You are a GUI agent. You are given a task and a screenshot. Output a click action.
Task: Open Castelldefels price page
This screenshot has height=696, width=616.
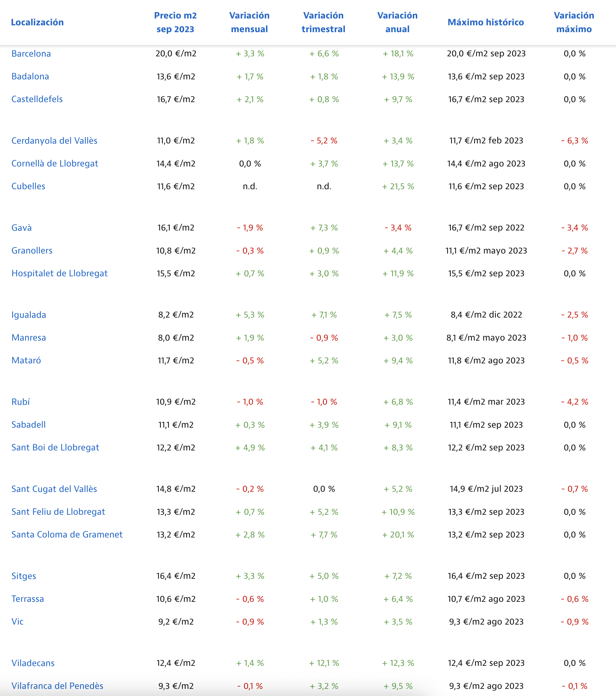[37, 99]
